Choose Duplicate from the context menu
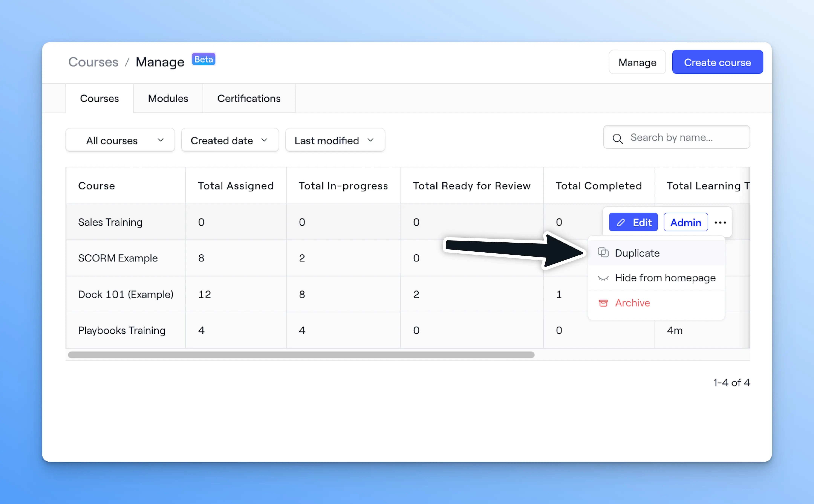Image resolution: width=814 pixels, height=504 pixels. click(x=656, y=253)
